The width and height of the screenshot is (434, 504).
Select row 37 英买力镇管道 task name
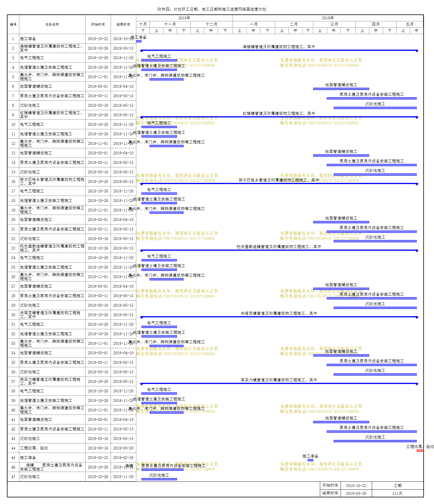tap(50, 381)
